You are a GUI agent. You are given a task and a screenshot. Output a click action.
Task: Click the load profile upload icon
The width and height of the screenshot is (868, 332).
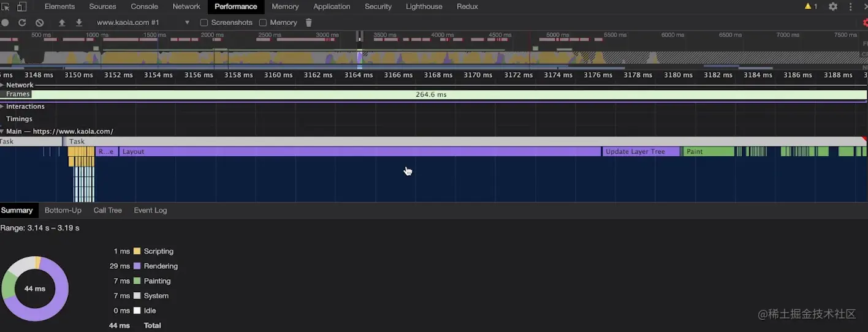click(62, 23)
